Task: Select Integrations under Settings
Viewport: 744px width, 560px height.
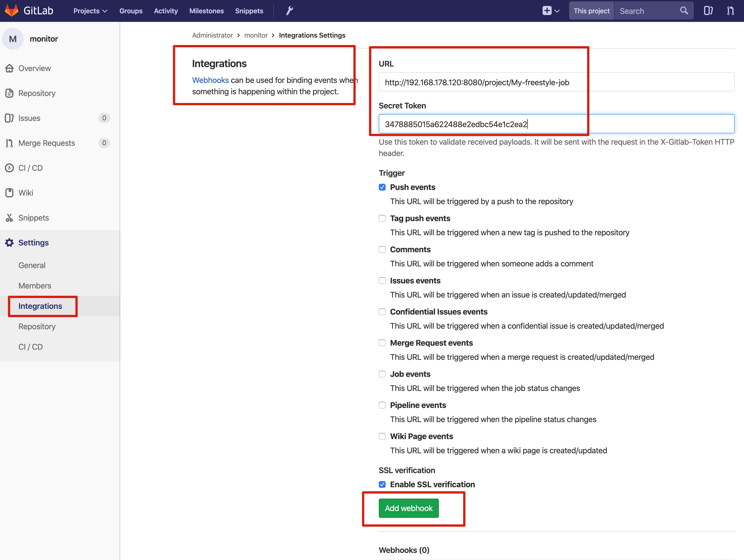Action: 40,306
